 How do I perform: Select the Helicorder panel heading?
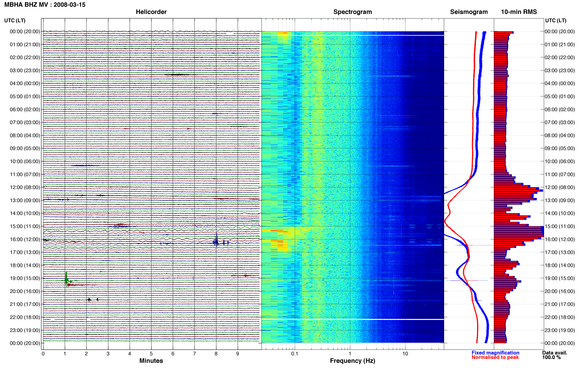click(x=151, y=12)
